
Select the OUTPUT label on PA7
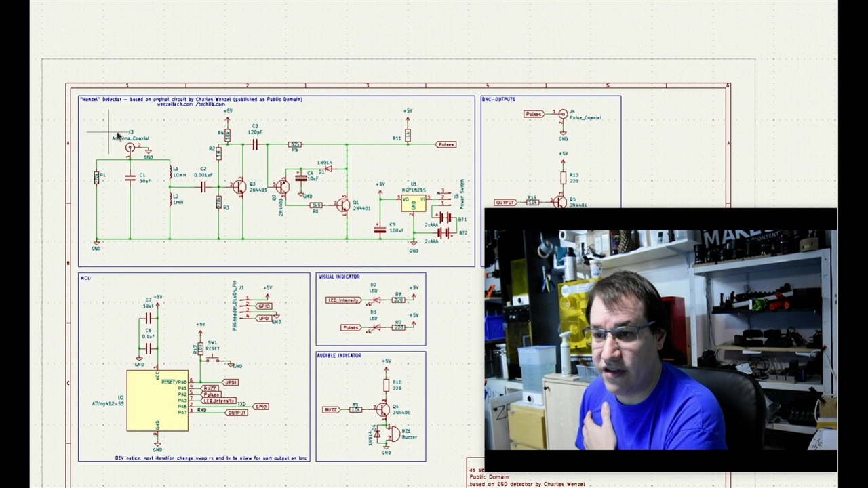237,412
